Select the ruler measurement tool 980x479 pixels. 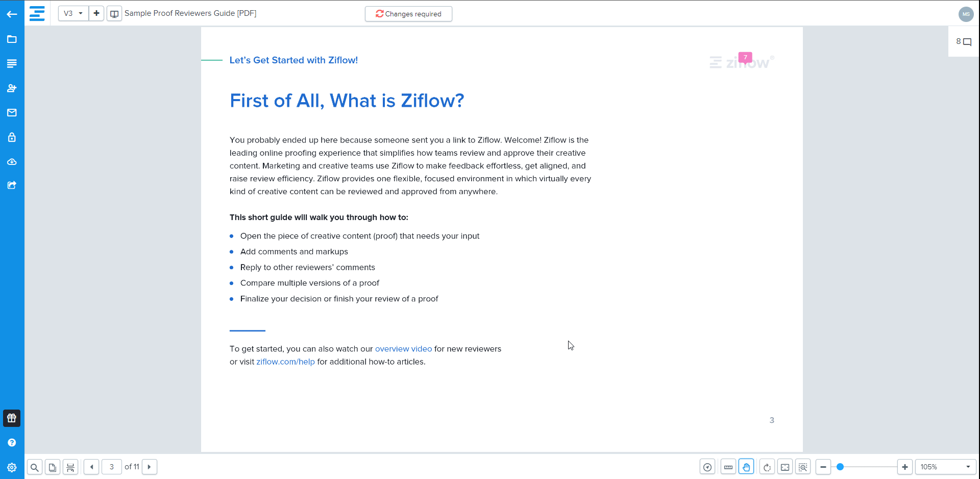coord(728,467)
